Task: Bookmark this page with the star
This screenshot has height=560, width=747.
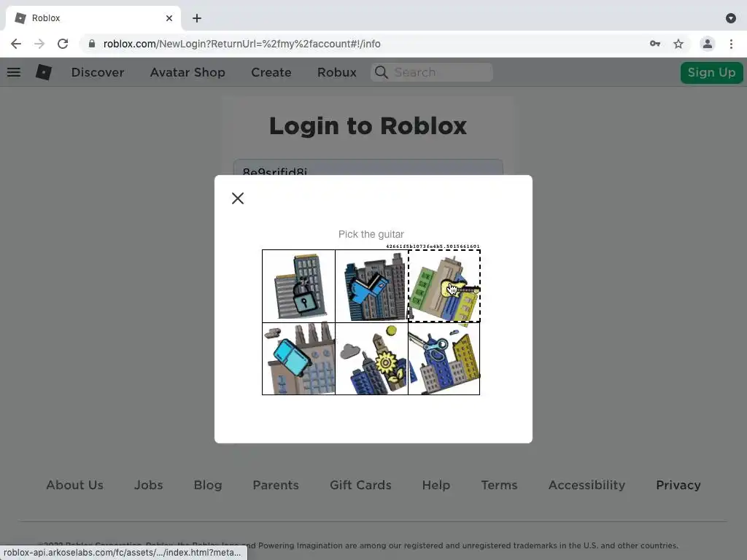Action: [678, 44]
